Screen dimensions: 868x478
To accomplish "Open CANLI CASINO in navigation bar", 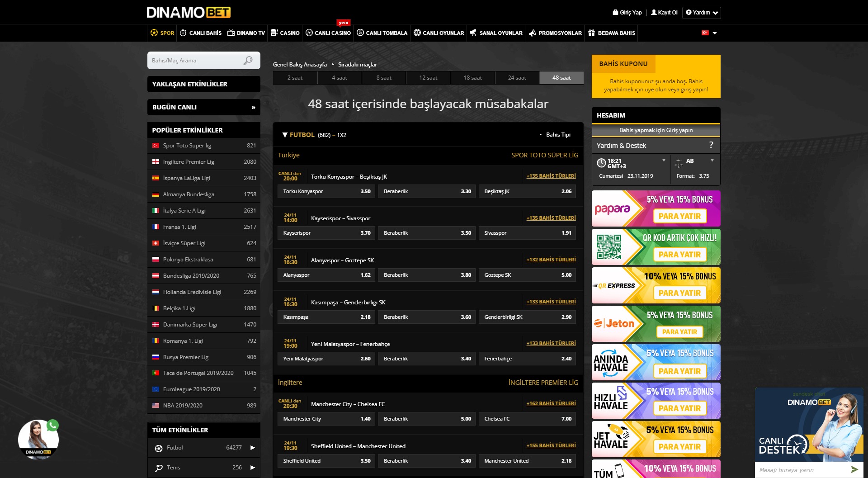I will point(328,33).
